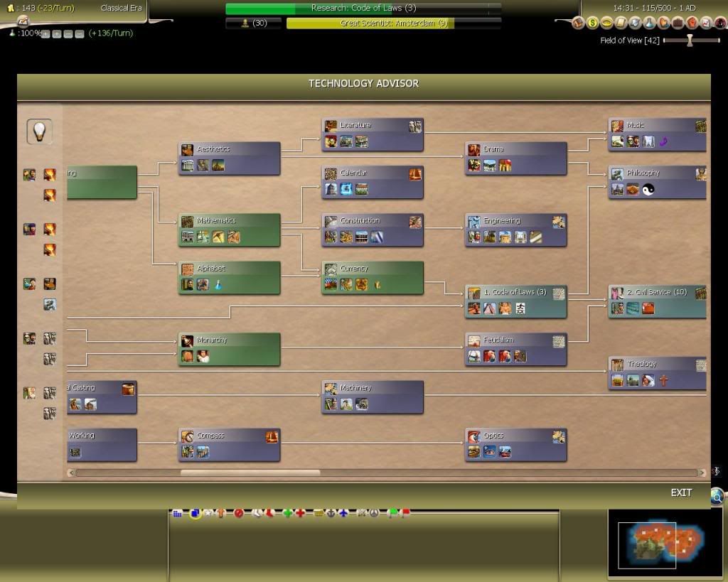This screenshot has width=728, height=582.
Task: Click leftmost plus button beside 100% research rate
Action: point(45,34)
